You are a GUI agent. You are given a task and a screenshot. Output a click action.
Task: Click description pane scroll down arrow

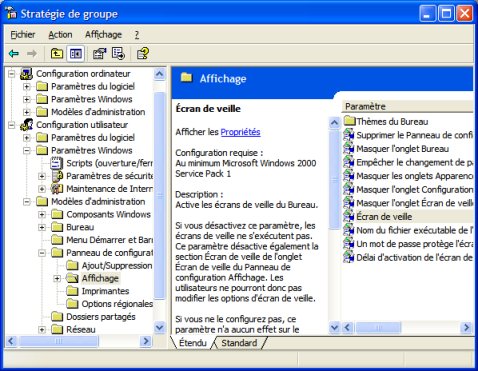pos(334,328)
